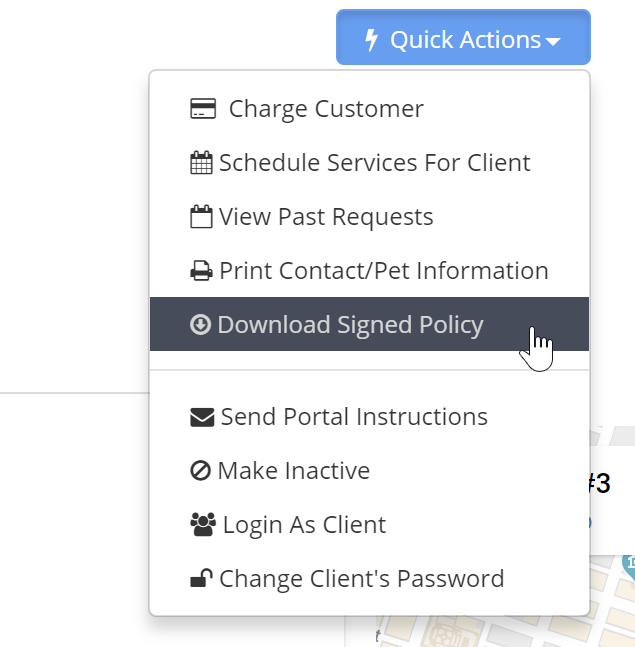635x647 pixels.
Task: Click the printer icon for Print Contact/Pet Information
Action: [x=201, y=271]
